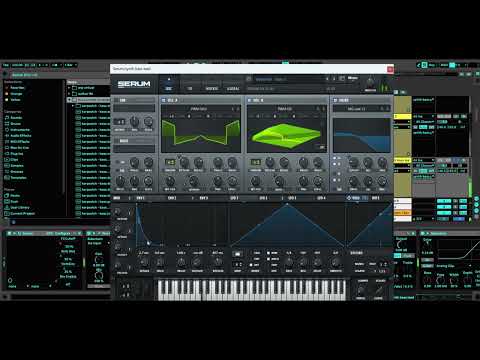The height and width of the screenshot is (360, 480).
Task: Click the save preset disk icon in Serum
Action: click(342, 79)
